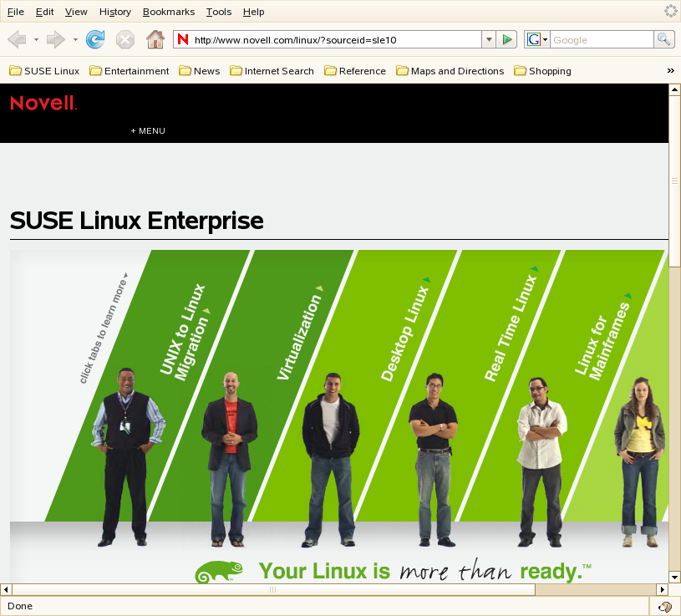681x616 pixels.
Task: Click the horizontal scrollbar right arrow
Action: (x=663, y=589)
